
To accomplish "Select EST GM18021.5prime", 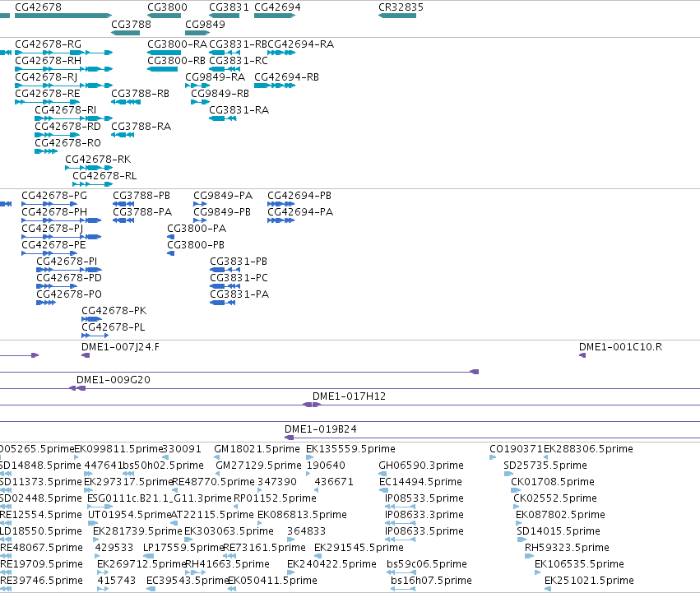I will point(257,449).
